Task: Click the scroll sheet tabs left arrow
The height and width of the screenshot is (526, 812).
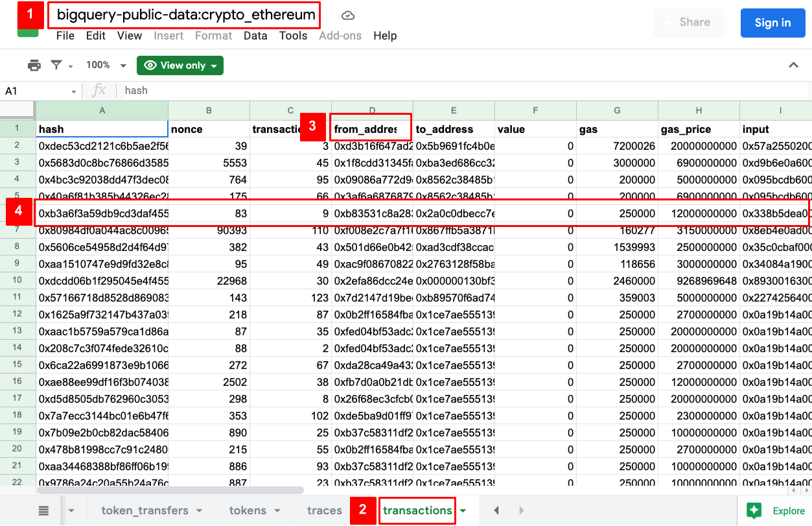Action: [x=496, y=511]
